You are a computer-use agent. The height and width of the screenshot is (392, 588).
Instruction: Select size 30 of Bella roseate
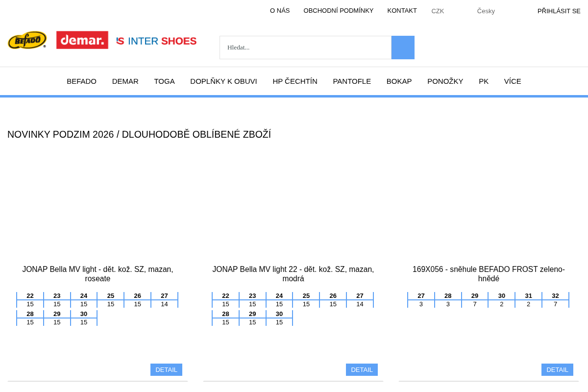click(84, 314)
